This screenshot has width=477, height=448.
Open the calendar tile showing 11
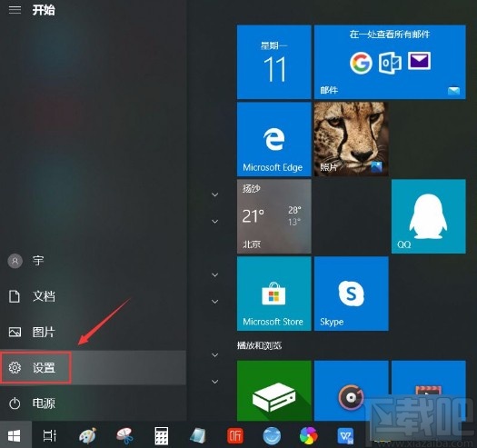273,62
